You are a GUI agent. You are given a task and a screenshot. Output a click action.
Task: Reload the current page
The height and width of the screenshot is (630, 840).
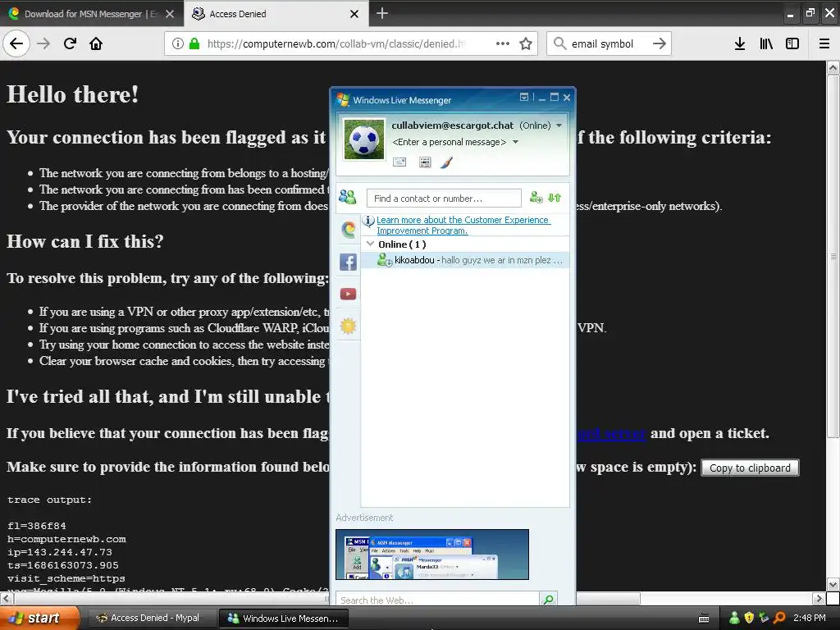pos(70,43)
